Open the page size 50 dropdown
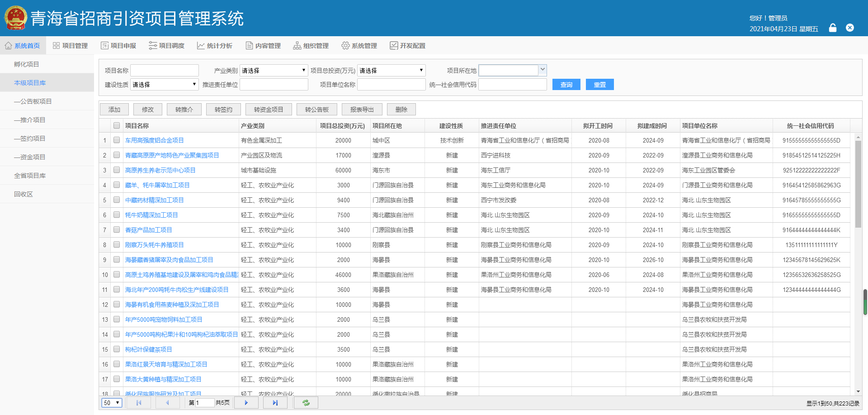This screenshot has width=868, height=415. click(112, 403)
